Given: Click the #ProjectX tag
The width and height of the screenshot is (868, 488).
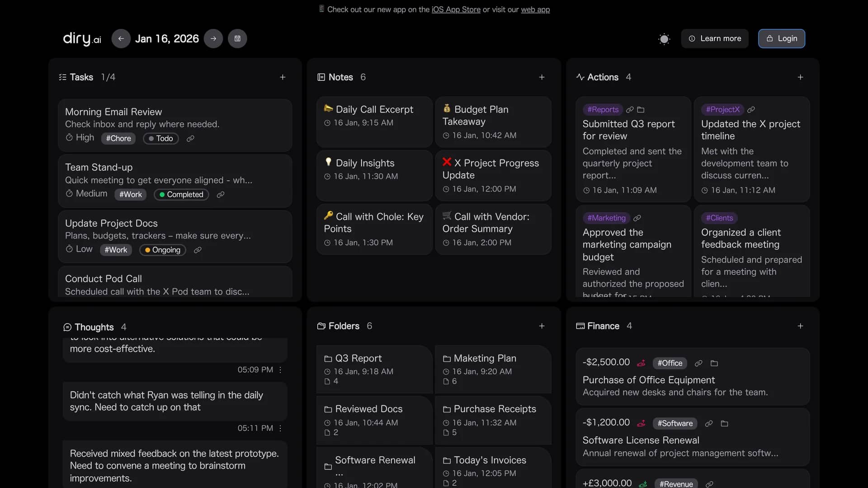Looking at the screenshot, I should pos(722,110).
